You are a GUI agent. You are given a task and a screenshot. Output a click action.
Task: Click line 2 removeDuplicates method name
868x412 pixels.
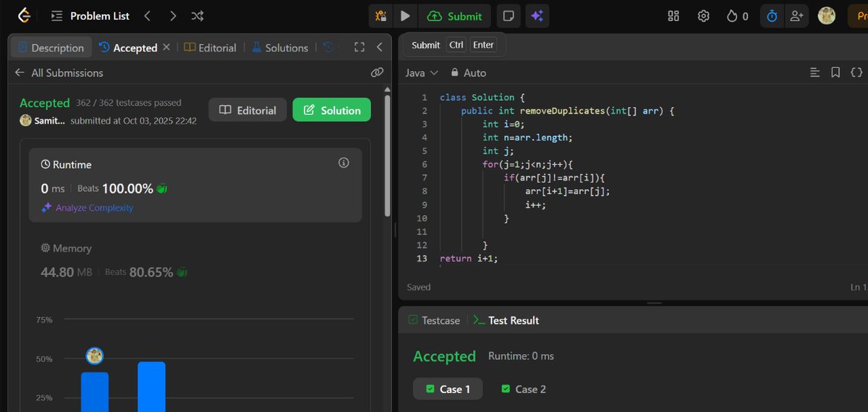[561, 111]
